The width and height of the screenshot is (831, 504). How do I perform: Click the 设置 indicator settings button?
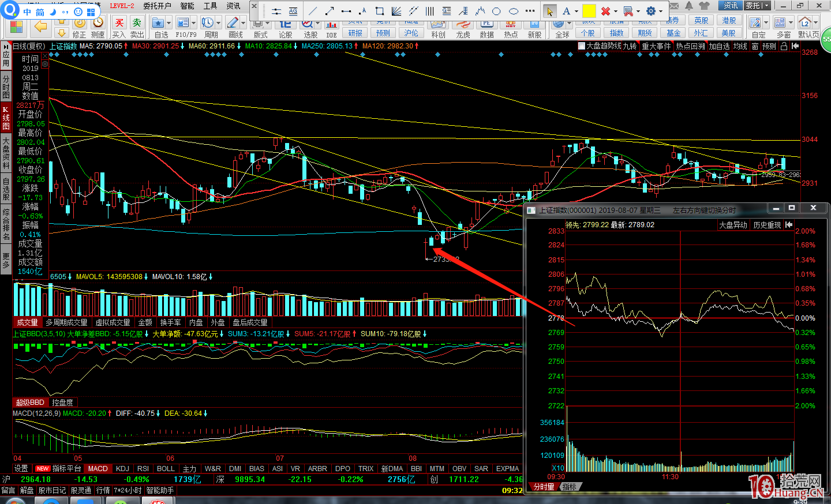(x=21, y=469)
